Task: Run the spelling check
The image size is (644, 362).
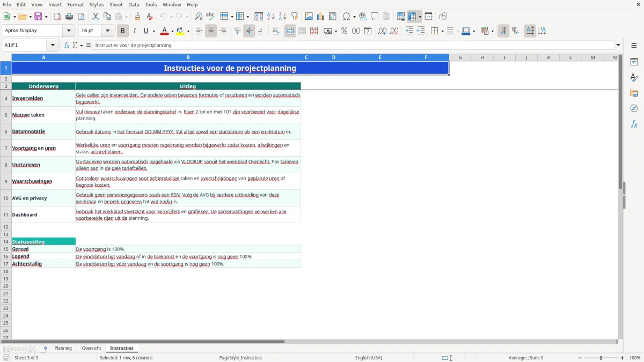Action: pos(210,17)
